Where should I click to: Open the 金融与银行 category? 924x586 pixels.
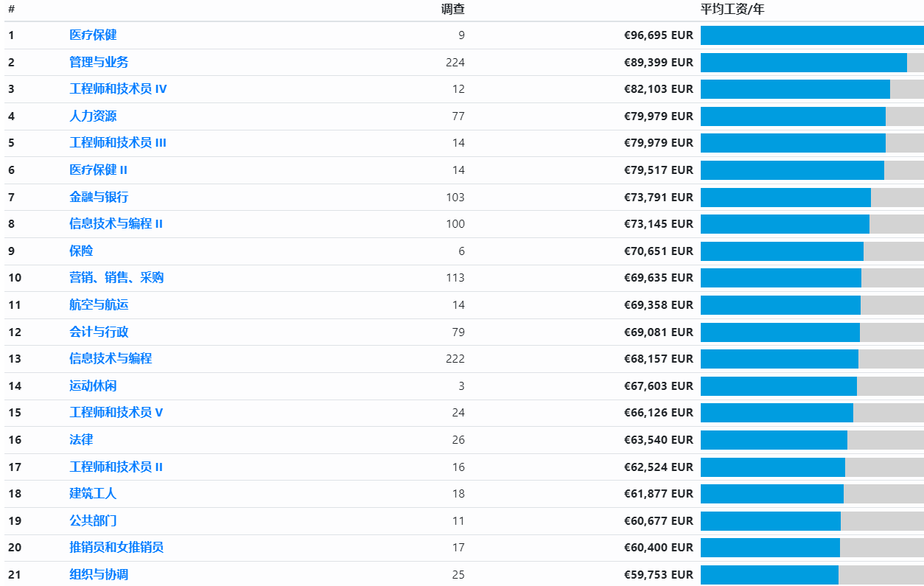coord(99,197)
